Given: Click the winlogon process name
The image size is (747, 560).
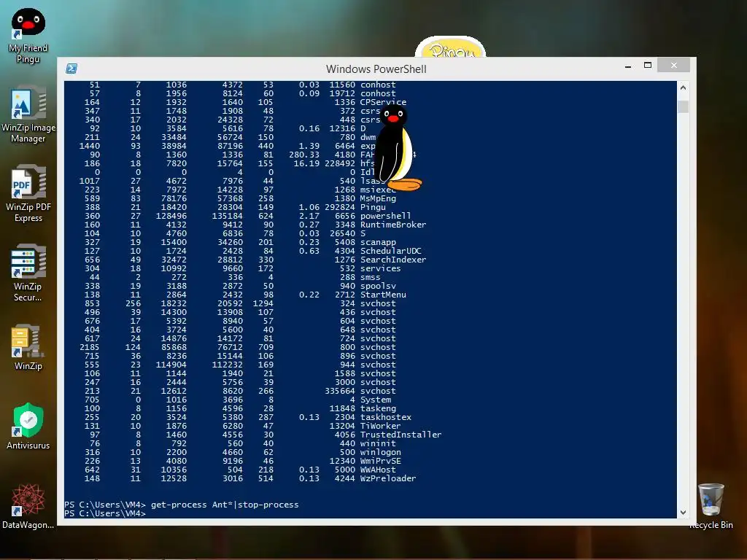Looking at the screenshot, I should click(380, 452).
